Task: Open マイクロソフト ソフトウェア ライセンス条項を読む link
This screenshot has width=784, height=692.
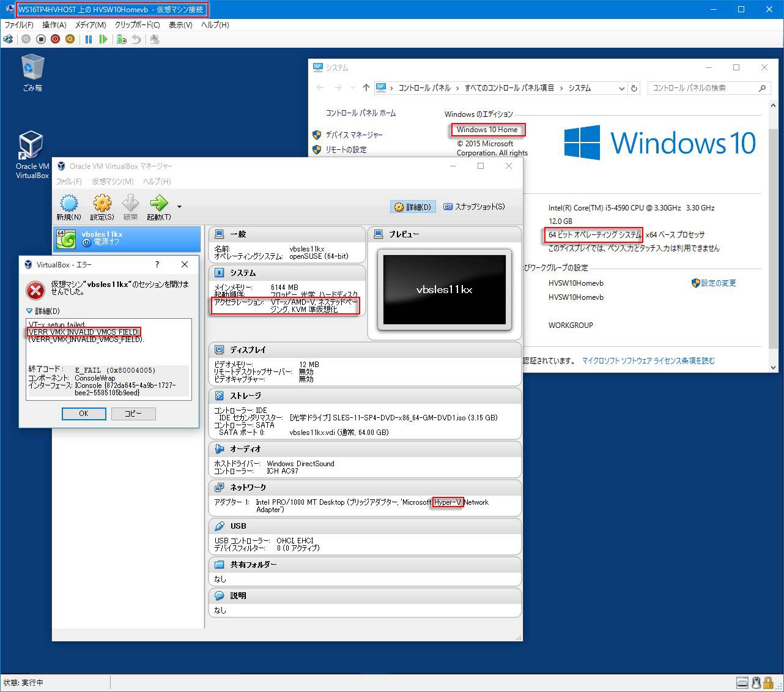Action: (x=648, y=361)
